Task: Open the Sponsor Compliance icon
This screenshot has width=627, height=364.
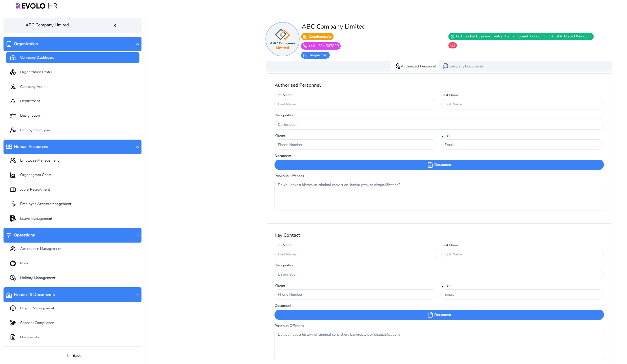Action: [13, 322]
